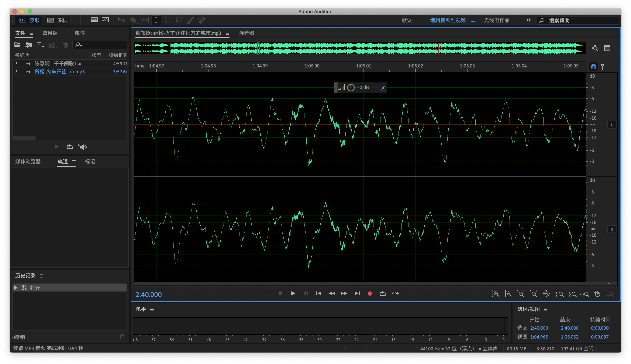The image size is (631, 364).
Task: Switch to Waveform view
Action: click(30, 20)
